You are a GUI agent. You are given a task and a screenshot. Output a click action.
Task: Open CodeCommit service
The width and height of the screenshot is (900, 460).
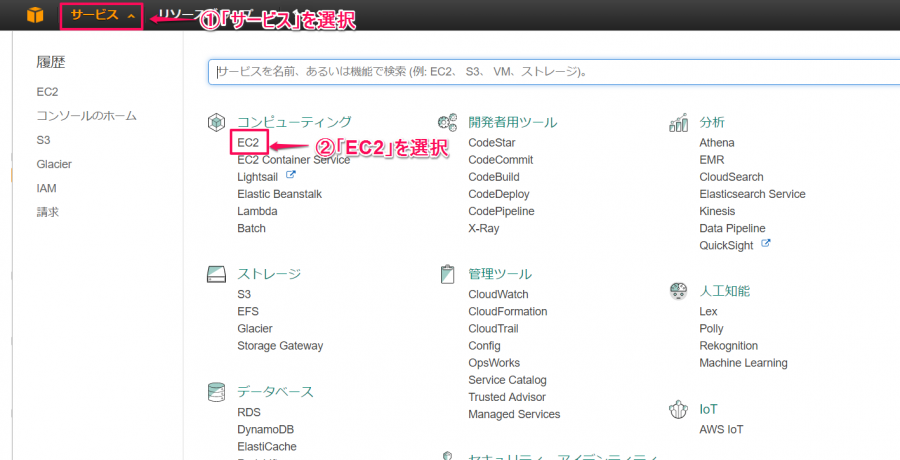[501, 160]
